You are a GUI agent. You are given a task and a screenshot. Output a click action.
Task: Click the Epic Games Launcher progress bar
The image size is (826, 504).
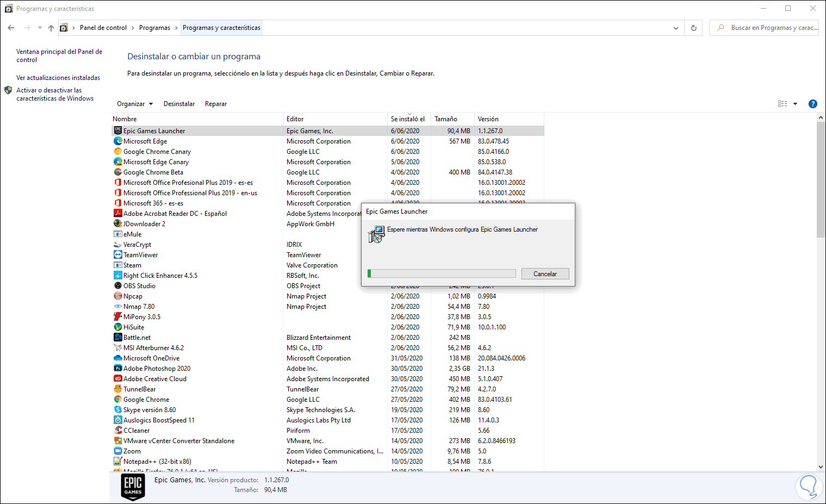tap(442, 273)
